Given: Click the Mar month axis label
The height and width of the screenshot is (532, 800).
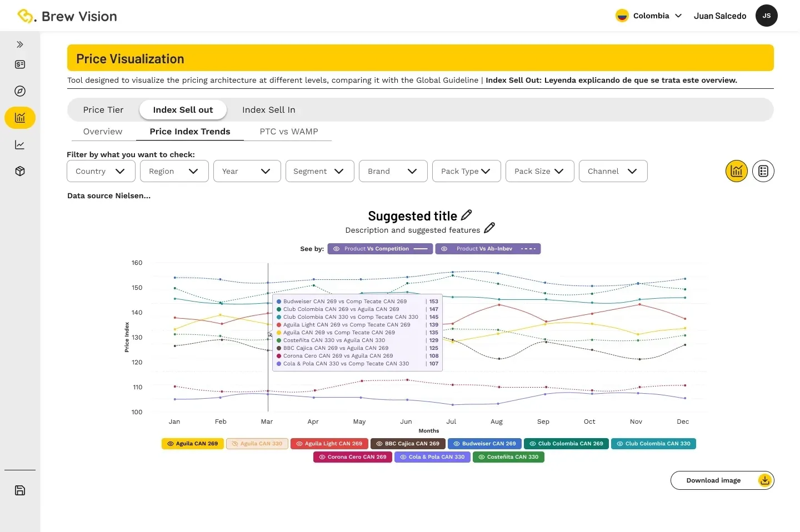Looking at the screenshot, I should point(267,421).
